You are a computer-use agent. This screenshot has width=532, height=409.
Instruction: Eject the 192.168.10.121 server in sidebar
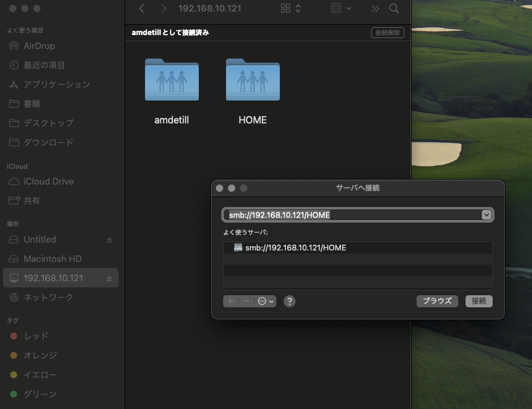[x=109, y=278]
